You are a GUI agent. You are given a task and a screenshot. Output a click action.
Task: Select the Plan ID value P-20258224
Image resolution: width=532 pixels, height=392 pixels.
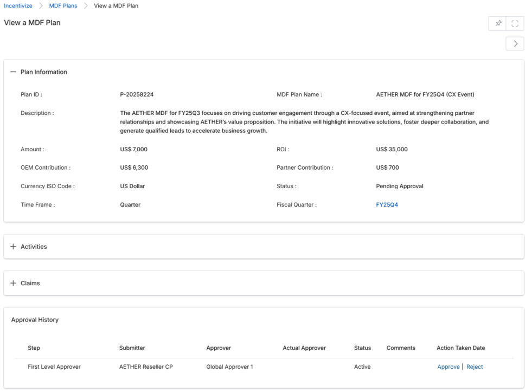[137, 94]
